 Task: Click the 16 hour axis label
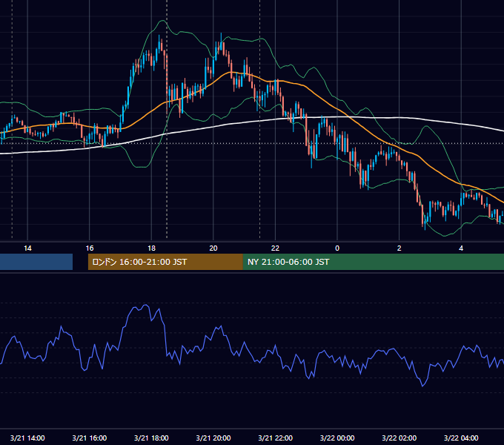[x=90, y=248]
